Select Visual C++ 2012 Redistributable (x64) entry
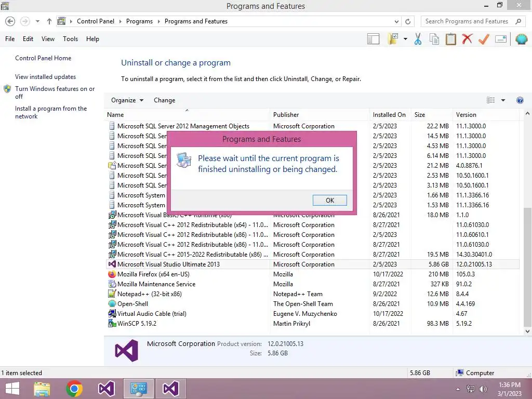 click(x=312, y=225)
